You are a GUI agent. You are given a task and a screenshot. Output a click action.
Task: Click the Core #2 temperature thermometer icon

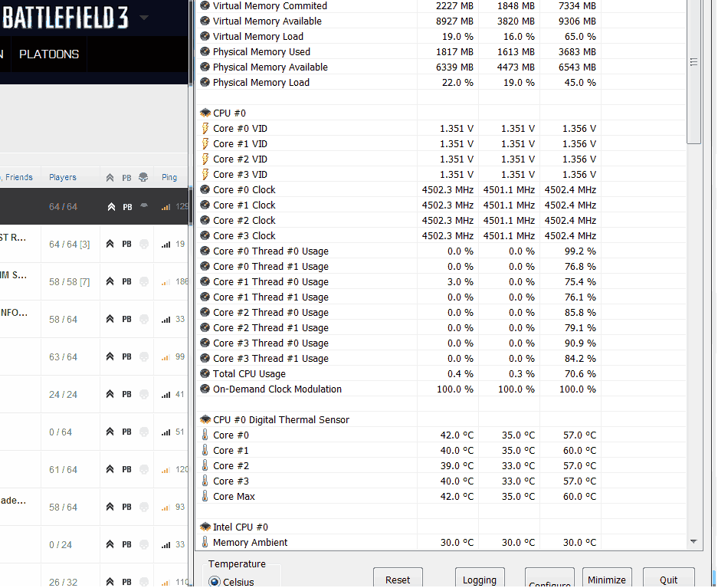tap(205, 466)
